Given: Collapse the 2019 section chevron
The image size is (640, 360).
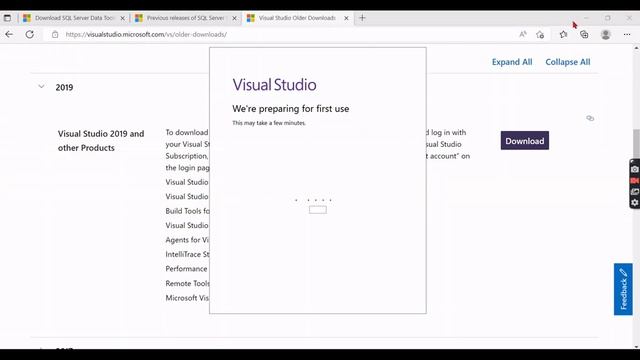Looking at the screenshot, I should pyautogui.click(x=41, y=87).
